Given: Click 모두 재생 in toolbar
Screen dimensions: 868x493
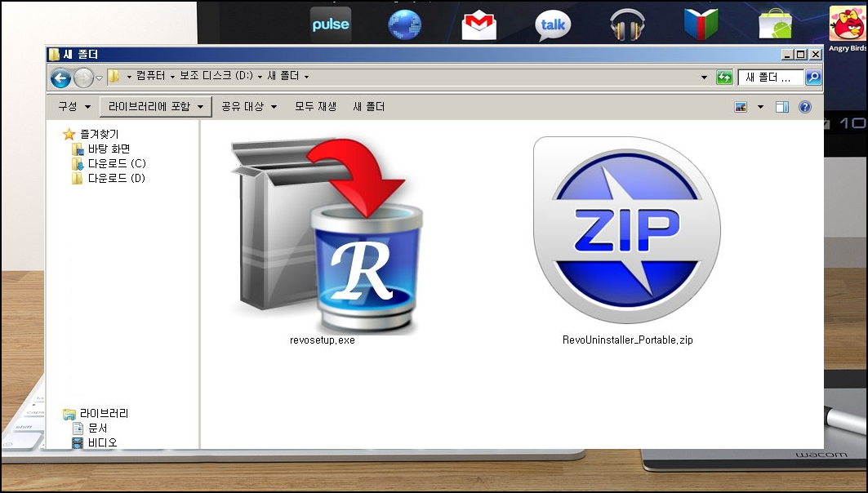Looking at the screenshot, I should click(315, 106).
